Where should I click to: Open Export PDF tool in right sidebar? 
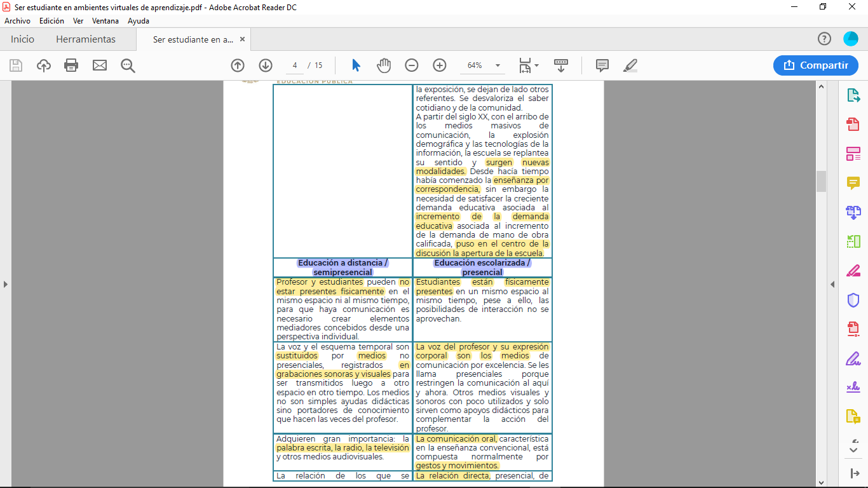pyautogui.click(x=853, y=96)
